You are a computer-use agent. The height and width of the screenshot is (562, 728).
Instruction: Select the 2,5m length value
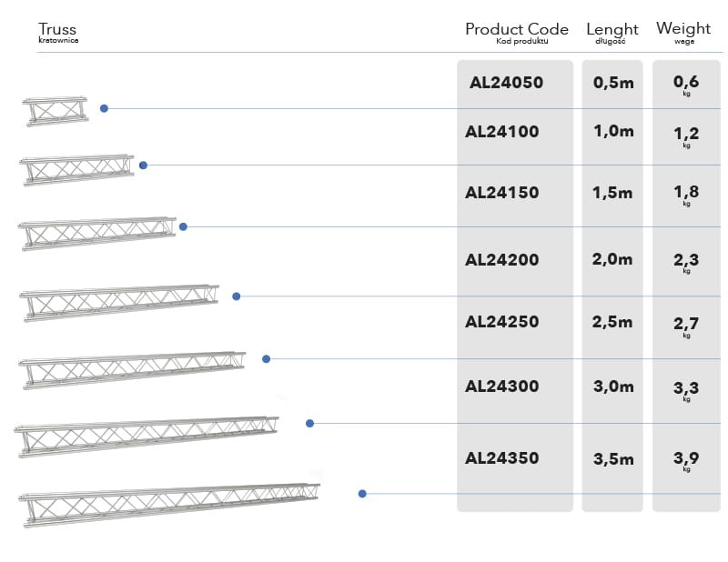click(x=612, y=321)
